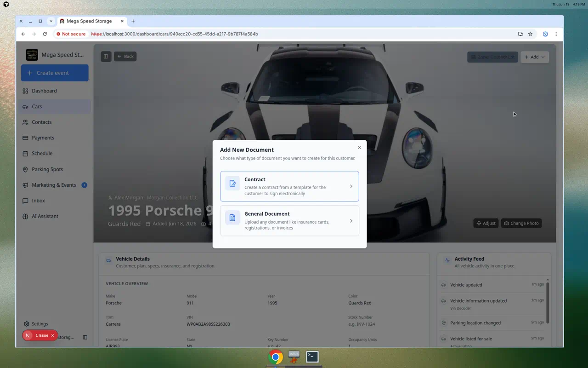The image size is (588, 368).
Task: Click the Activity Feed pulse icon
Action: [447, 260]
